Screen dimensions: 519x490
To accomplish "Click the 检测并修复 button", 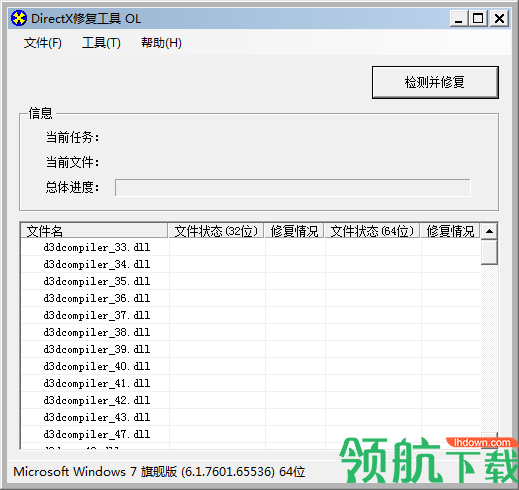I will tap(435, 82).
